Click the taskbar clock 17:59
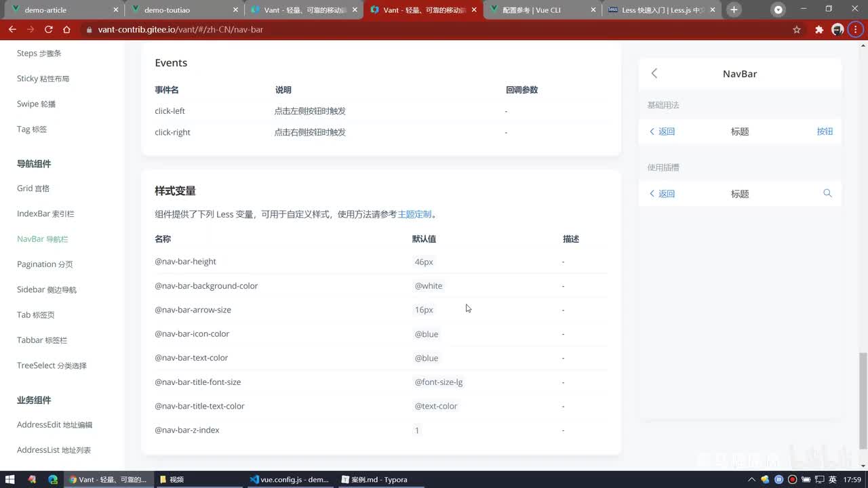 [852, 479]
